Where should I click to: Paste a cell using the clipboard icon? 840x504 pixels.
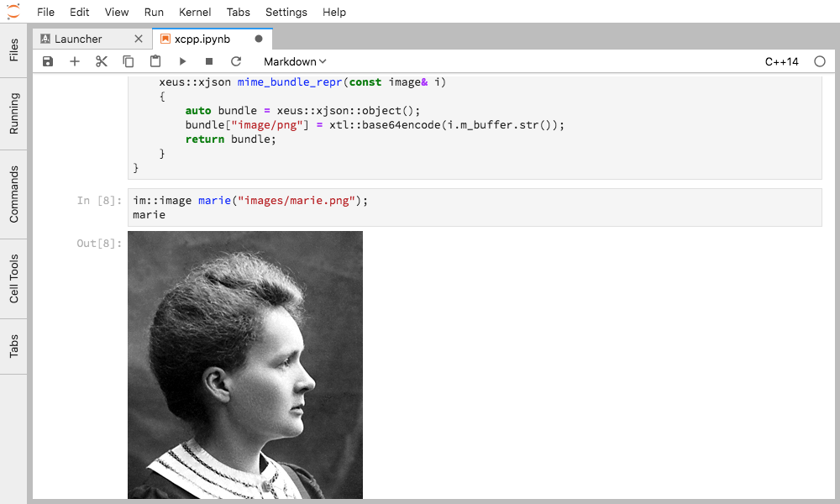tap(155, 60)
